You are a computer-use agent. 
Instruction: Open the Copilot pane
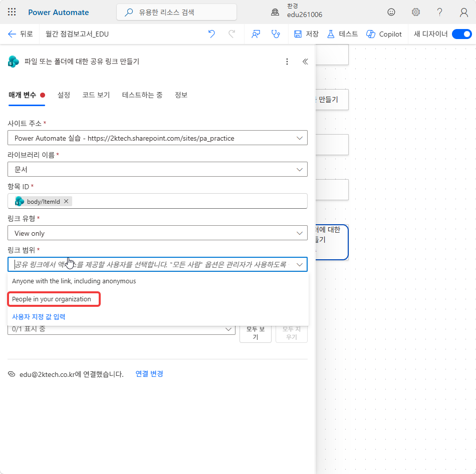pyautogui.click(x=384, y=34)
